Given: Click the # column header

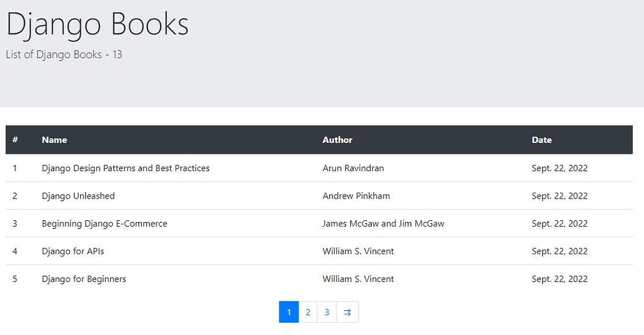Looking at the screenshot, I should click(15, 140).
